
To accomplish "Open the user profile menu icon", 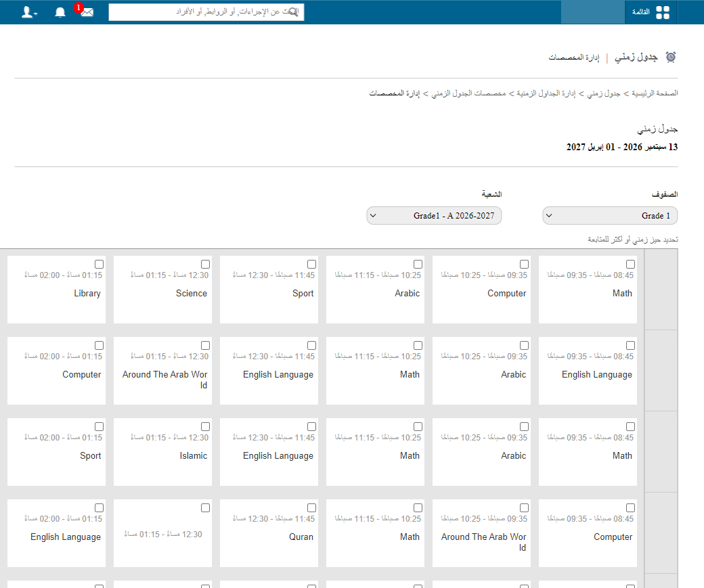I will (x=29, y=12).
